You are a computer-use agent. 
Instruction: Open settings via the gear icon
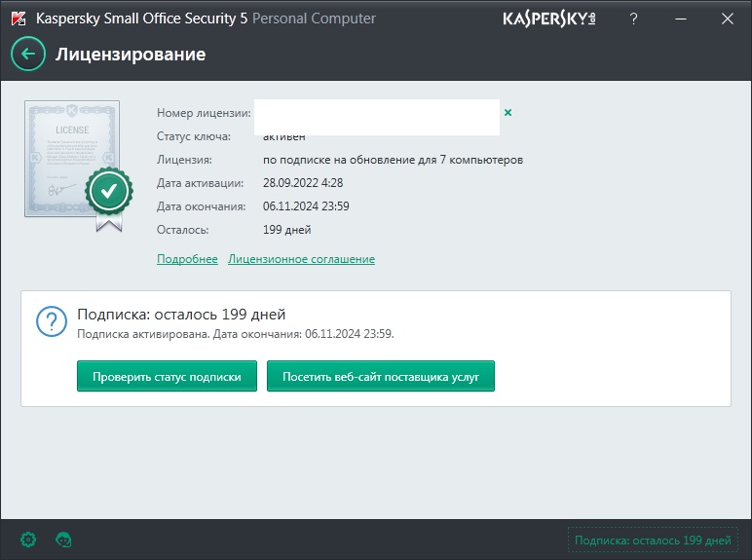(x=28, y=540)
